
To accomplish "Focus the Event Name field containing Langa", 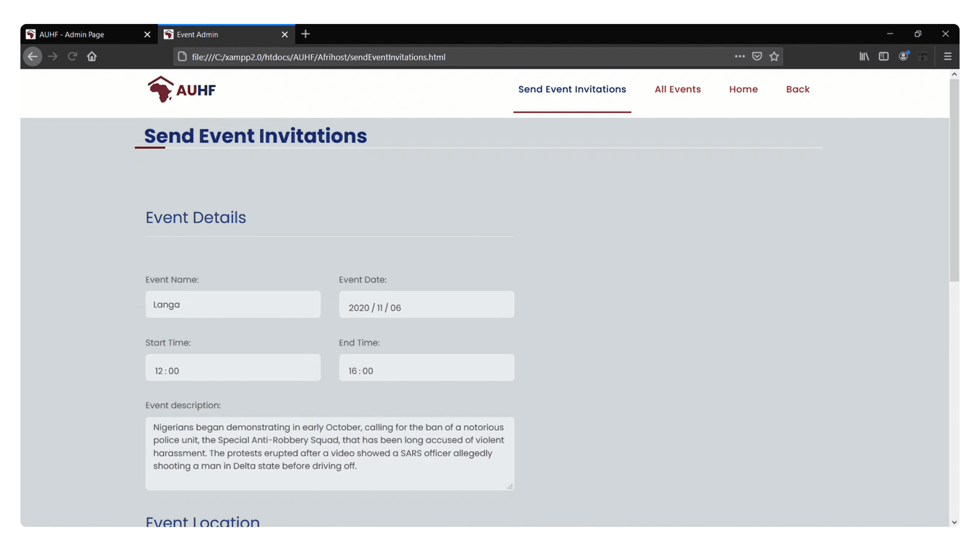I will 233,305.
